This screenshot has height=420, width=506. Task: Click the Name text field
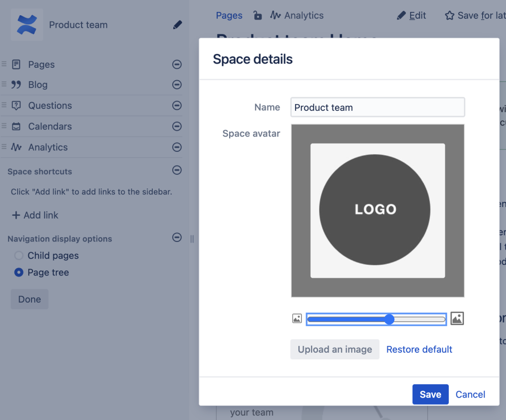click(x=377, y=107)
